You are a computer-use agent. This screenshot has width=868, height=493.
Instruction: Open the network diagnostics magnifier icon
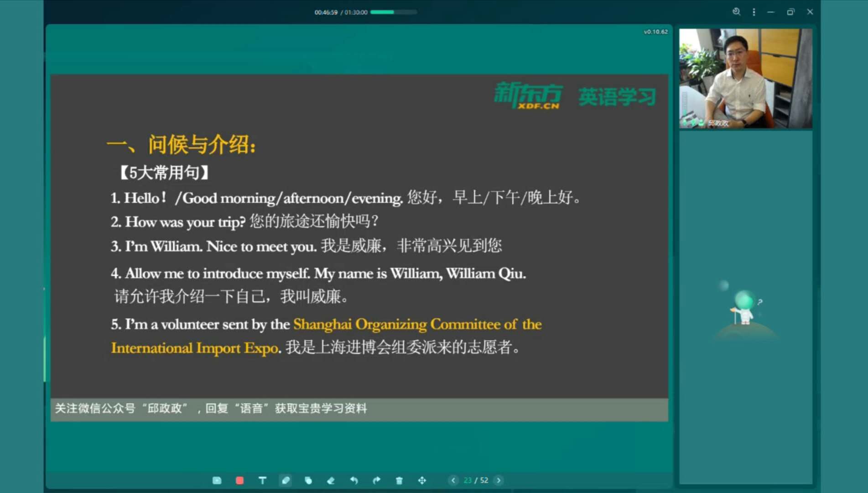[x=736, y=12]
